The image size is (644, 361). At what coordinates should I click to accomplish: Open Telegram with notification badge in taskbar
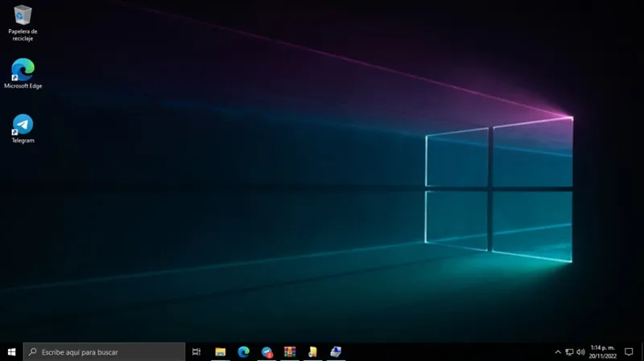click(266, 352)
